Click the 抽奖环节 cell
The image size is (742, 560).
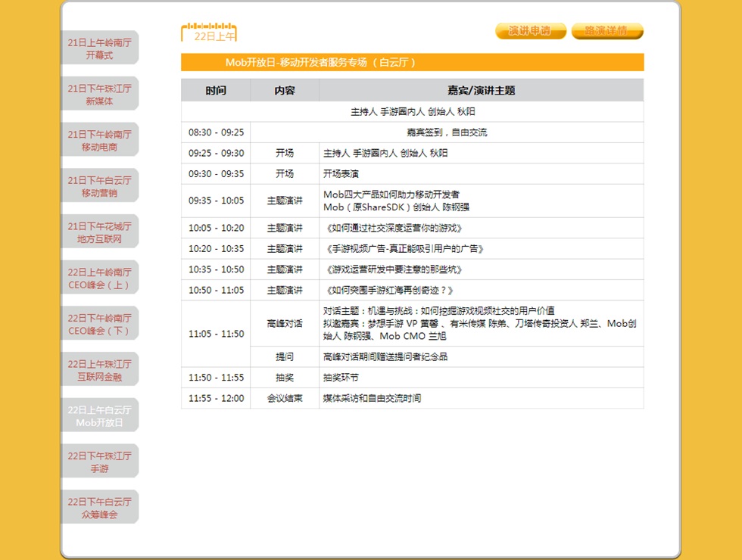pos(482,378)
